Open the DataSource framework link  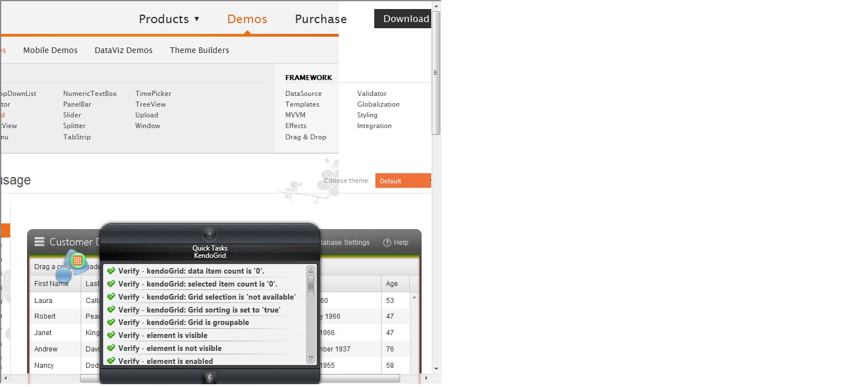[x=303, y=94]
